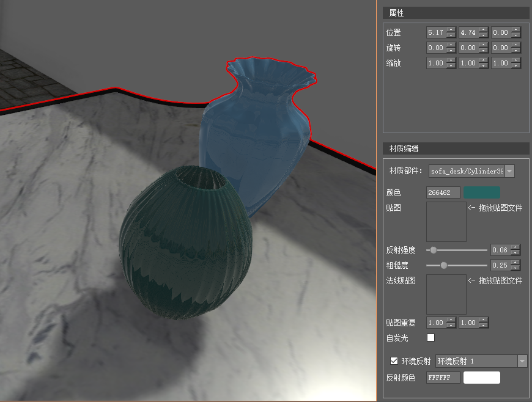Increase position X value with up arrow
Image resolution: width=532 pixels, height=402 pixels.
(451, 29)
